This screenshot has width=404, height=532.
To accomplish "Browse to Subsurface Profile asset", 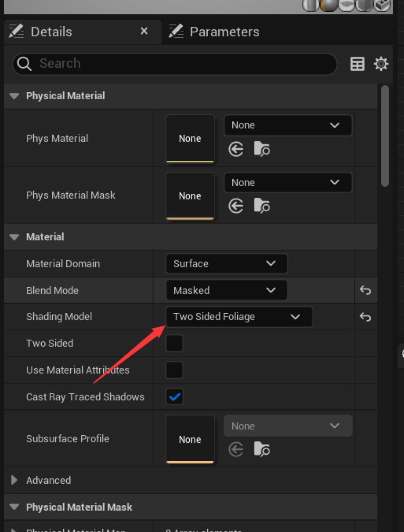I will pyautogui.click(x=262, y=449).
